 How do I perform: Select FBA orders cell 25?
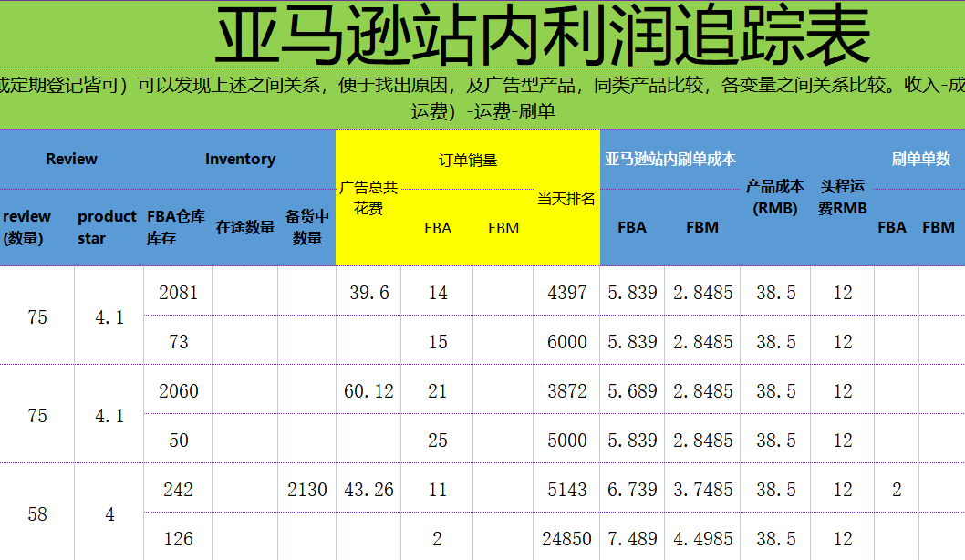438,440
